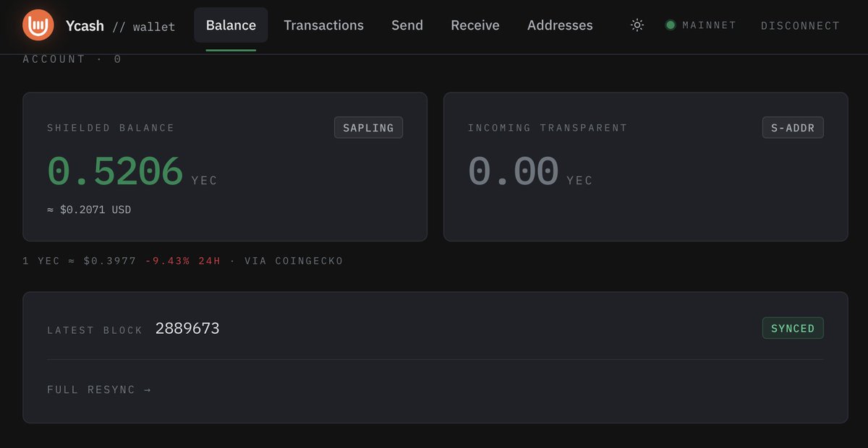Click the block number 2889673
868x448 pixels.
click(x=187, y=329)
